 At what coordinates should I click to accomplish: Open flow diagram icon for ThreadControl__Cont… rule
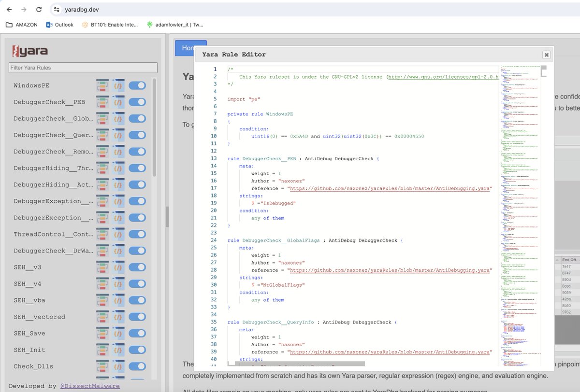click(102, 234)
